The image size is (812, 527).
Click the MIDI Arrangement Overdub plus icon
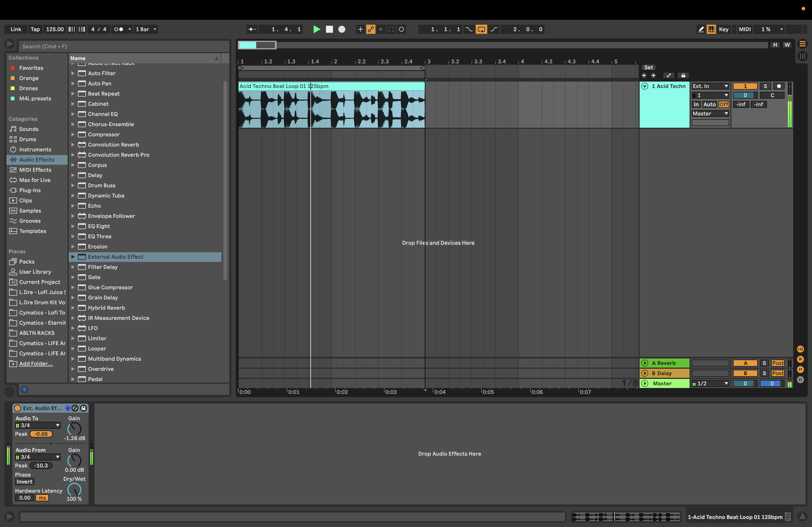360,29
